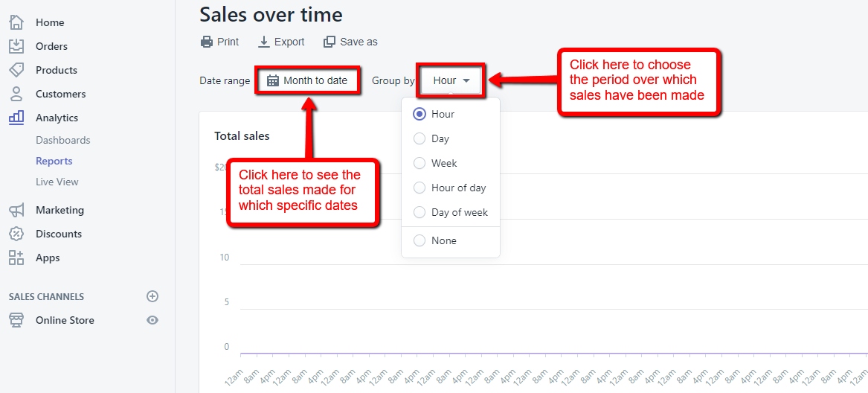The height and width of the screenshot is (393, 868).
Task: Click the Discounts percent badge icon
Action: 16,234
